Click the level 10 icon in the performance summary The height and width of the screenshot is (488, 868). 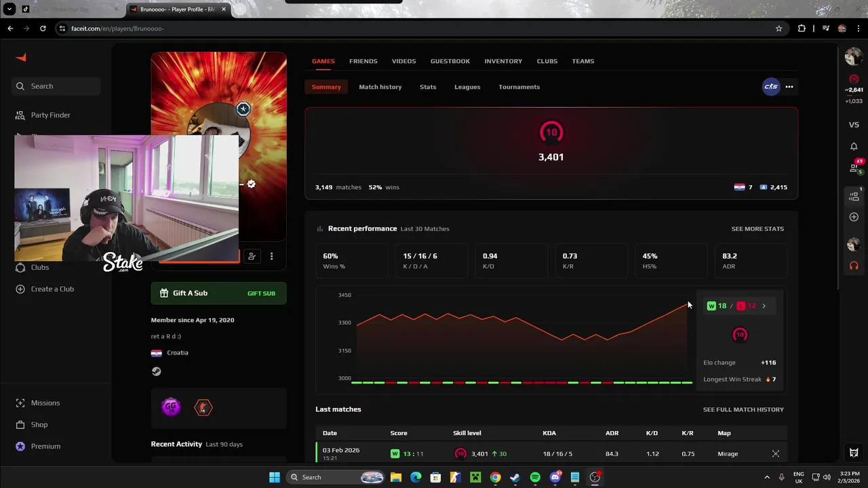[740, 335]
